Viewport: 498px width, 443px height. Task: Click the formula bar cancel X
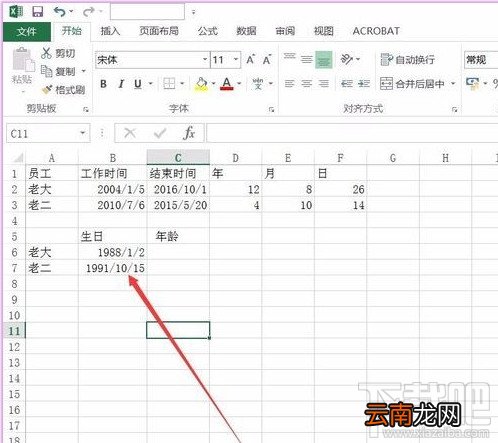pyautogui.click(x=130, y=134)
